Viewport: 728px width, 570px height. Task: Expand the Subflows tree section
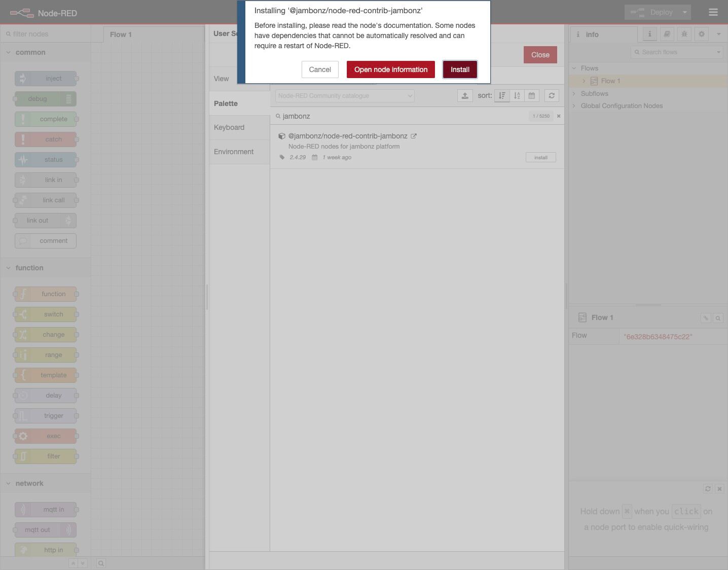tap(574, 93)
